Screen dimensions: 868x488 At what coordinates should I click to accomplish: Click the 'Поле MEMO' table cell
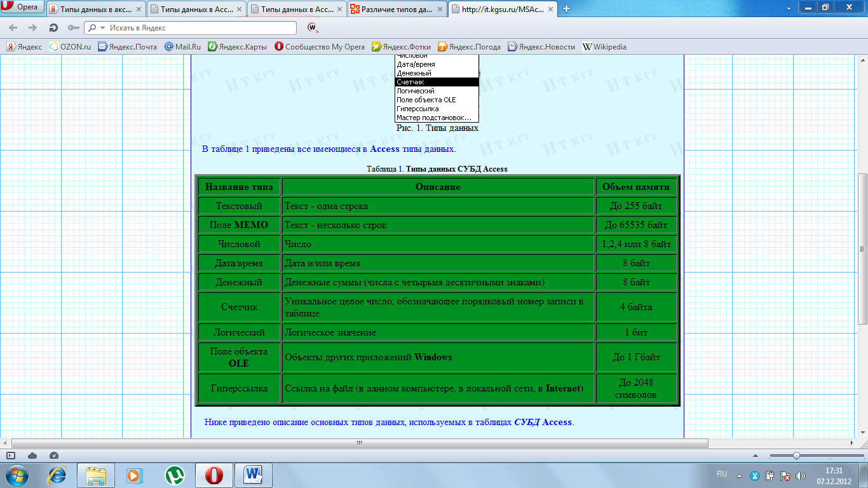pos(239,225)
